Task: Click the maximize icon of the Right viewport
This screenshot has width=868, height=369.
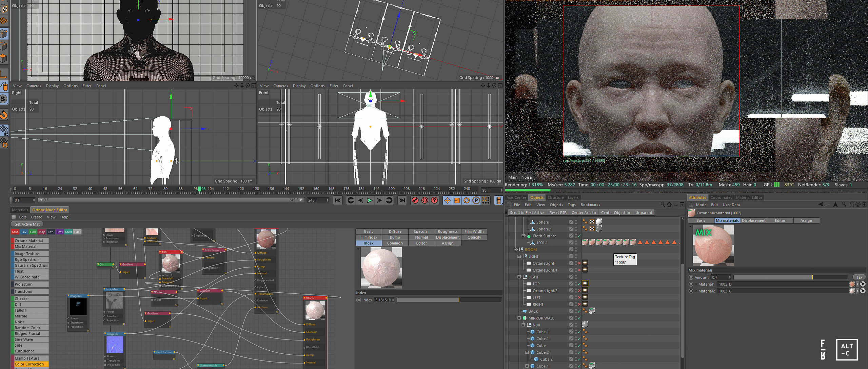Action: click(x=254, y=85)
